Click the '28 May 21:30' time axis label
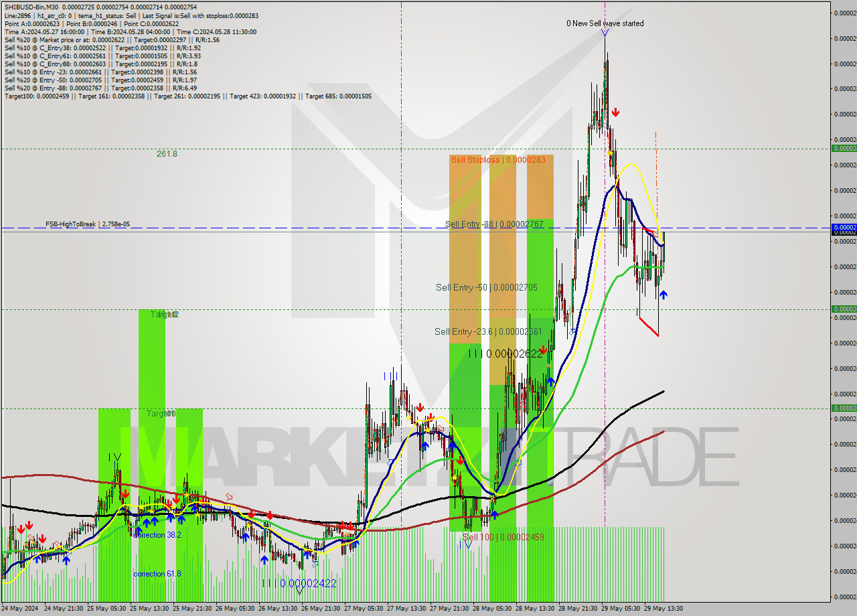 (x=578, y=609)
